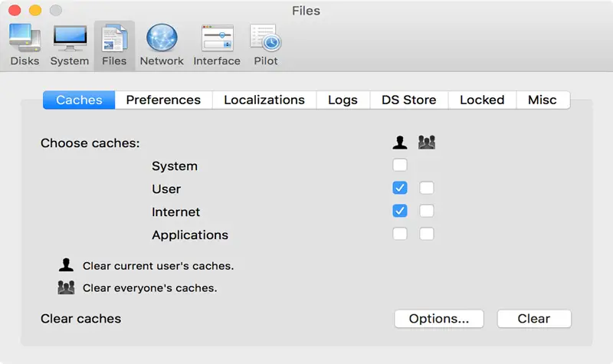Viewport: 613px width, 364px height.
Task: Enable Internet cache for everyone
Action: [x=427, y=212]
